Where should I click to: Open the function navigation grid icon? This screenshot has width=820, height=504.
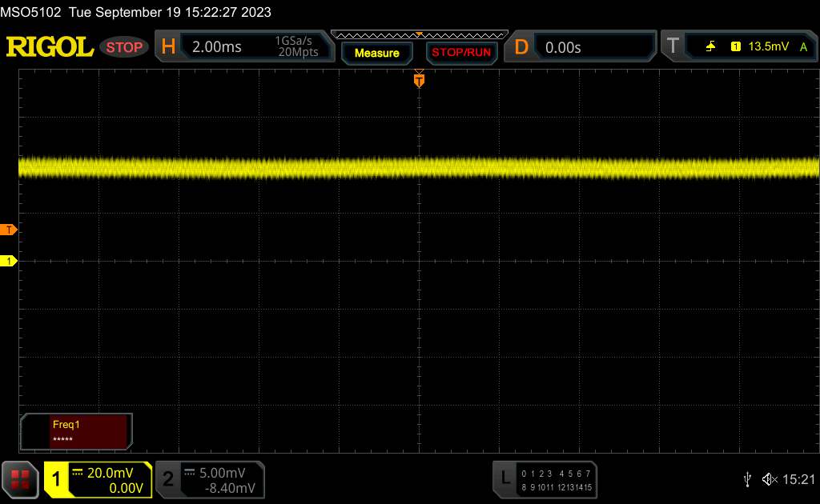(20, 479)
